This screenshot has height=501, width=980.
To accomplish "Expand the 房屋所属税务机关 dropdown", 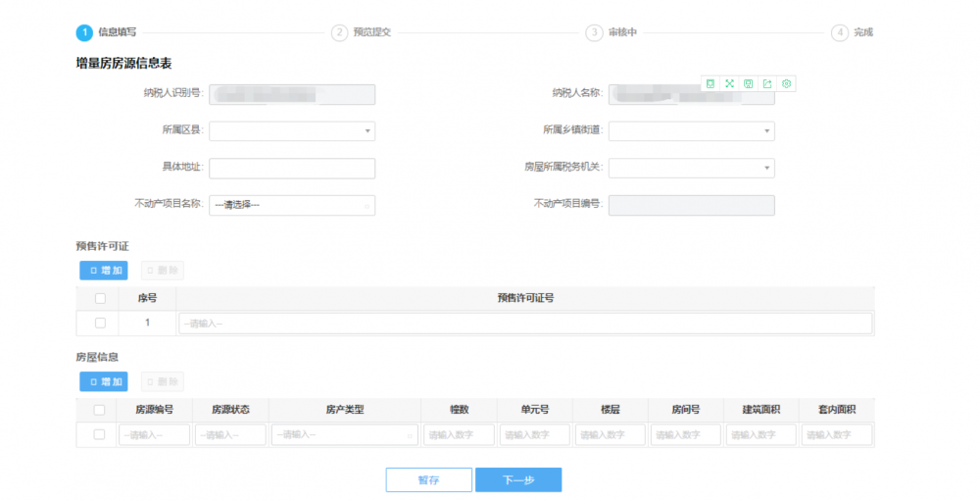I will [691, 169].
